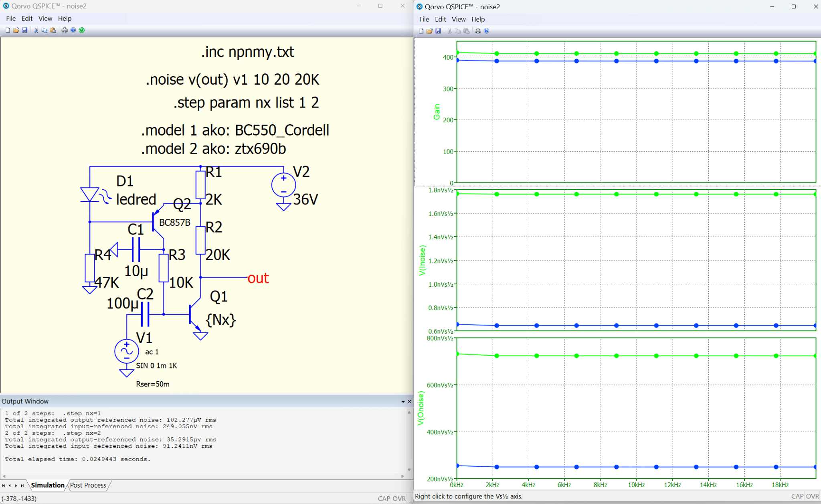Open the Output Window dropdown arrow

click(x=403, y=401)
